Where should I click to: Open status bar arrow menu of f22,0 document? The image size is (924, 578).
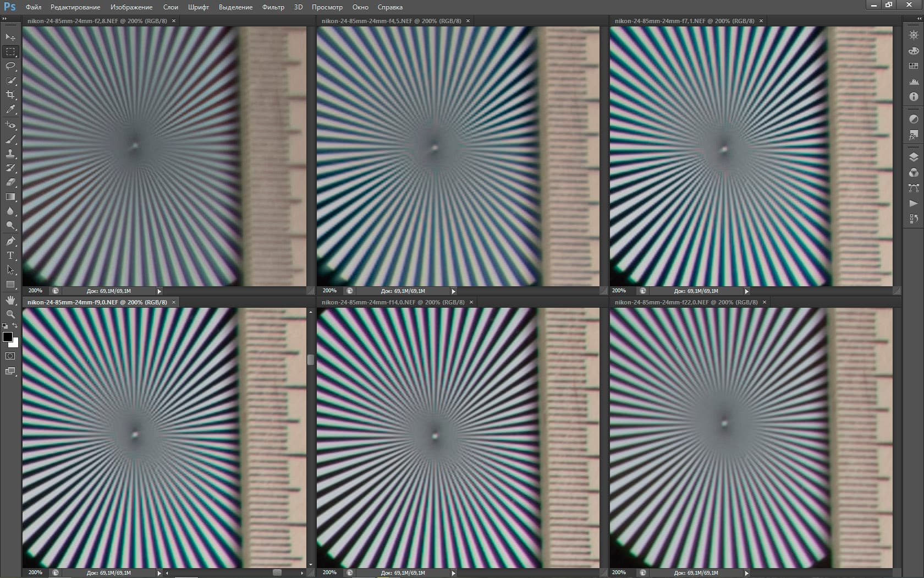[747, 573]
